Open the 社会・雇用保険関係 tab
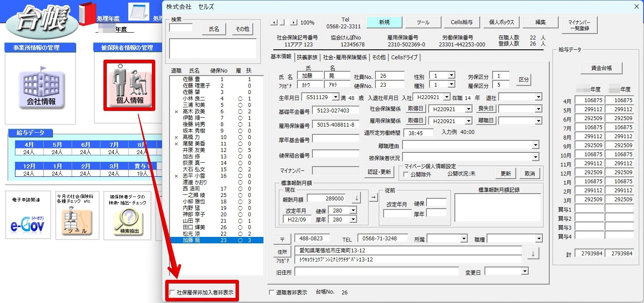The width and height of the screenshot is (644, 303). coord(345,58)
